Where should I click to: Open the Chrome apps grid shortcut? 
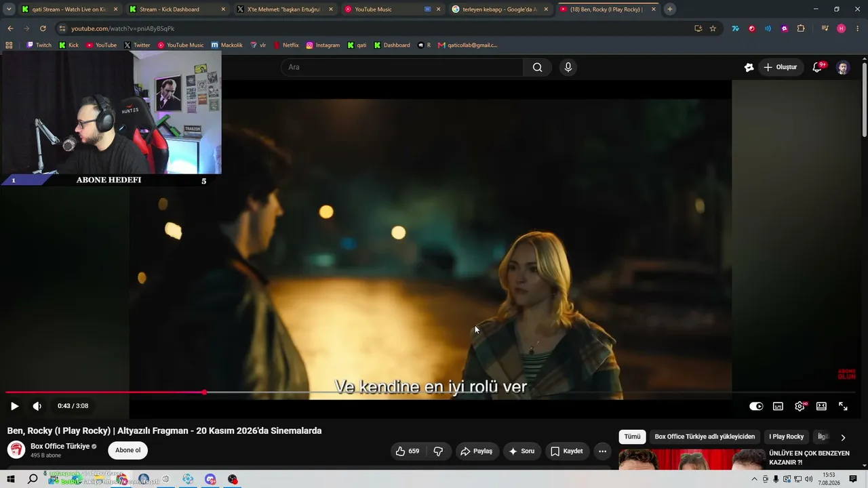click(9, 45)
